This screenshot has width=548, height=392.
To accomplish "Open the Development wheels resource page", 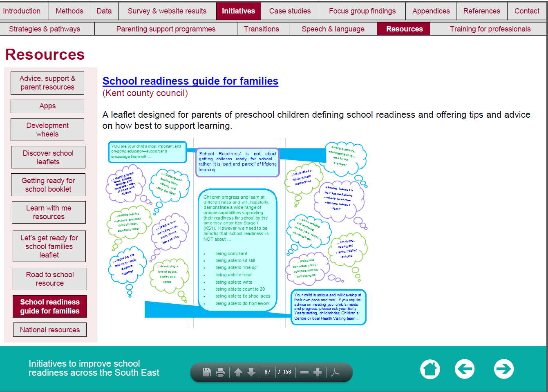I will tap(47, 130).
